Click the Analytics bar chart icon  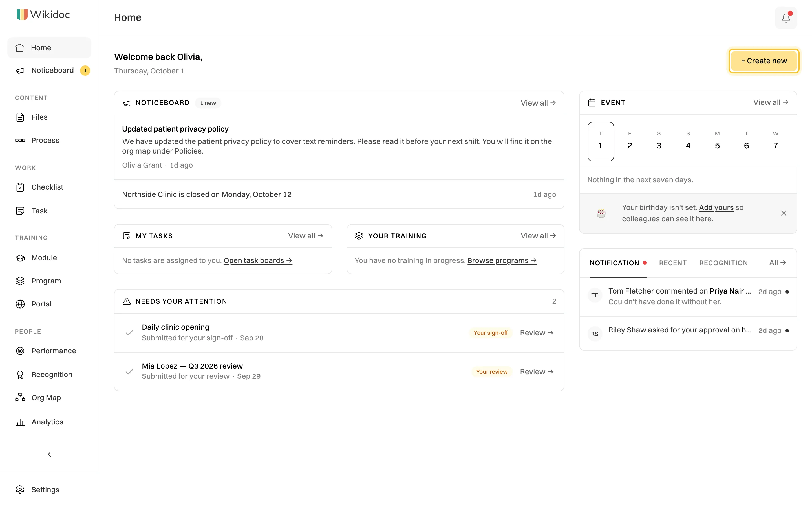(20, 422)
